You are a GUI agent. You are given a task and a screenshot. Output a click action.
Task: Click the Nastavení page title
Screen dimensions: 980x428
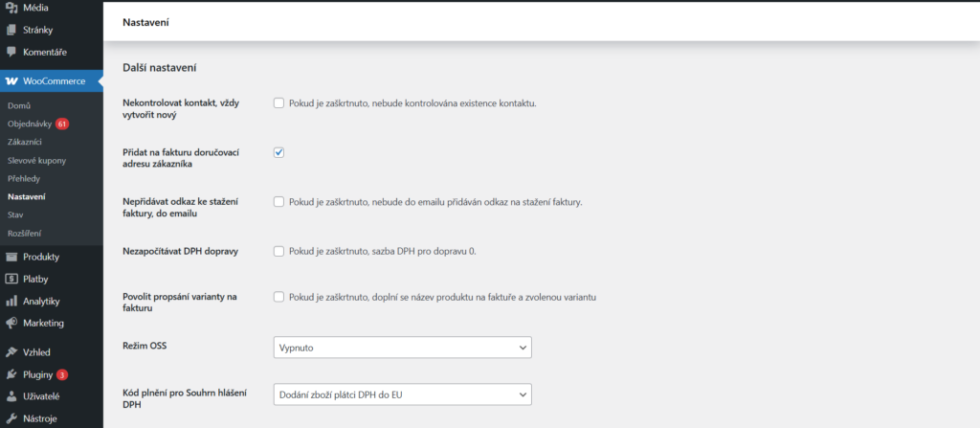coord(146,23)
